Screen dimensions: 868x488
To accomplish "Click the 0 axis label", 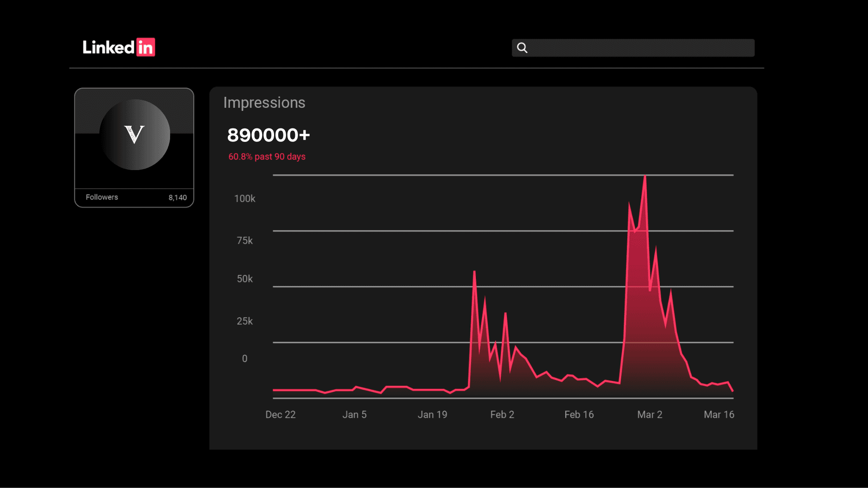I will [x=245, y=359].
